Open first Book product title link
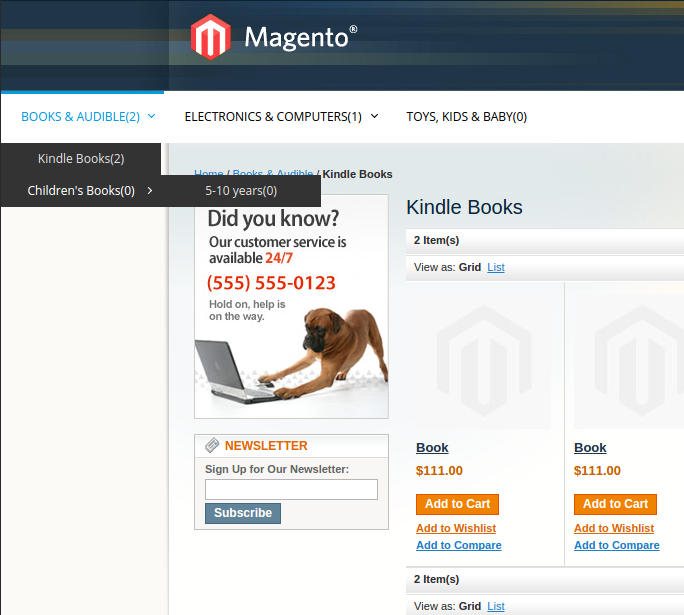The height and width of the screenshot is (615, 684). (x=432, y=448)
